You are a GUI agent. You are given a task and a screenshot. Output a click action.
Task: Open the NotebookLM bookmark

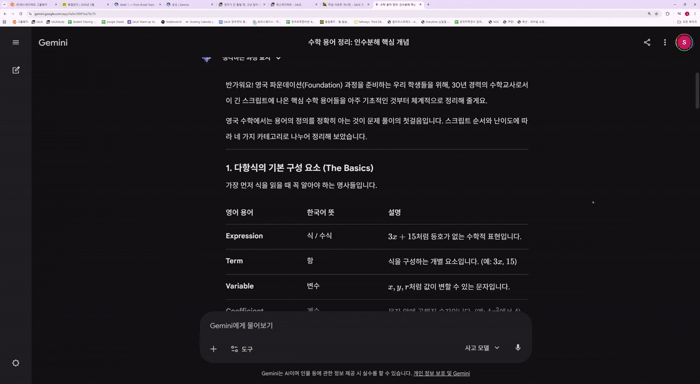click(171, 21)
